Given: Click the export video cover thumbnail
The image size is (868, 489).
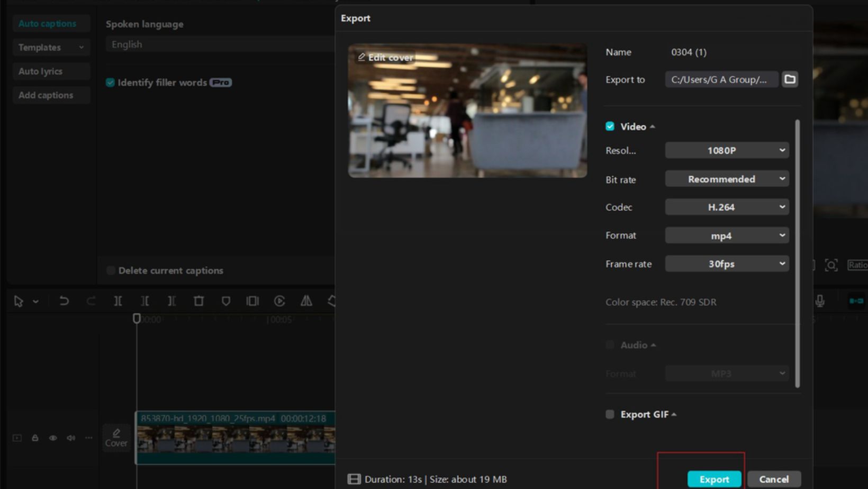Looking at the screenshot, I should 467,110.
